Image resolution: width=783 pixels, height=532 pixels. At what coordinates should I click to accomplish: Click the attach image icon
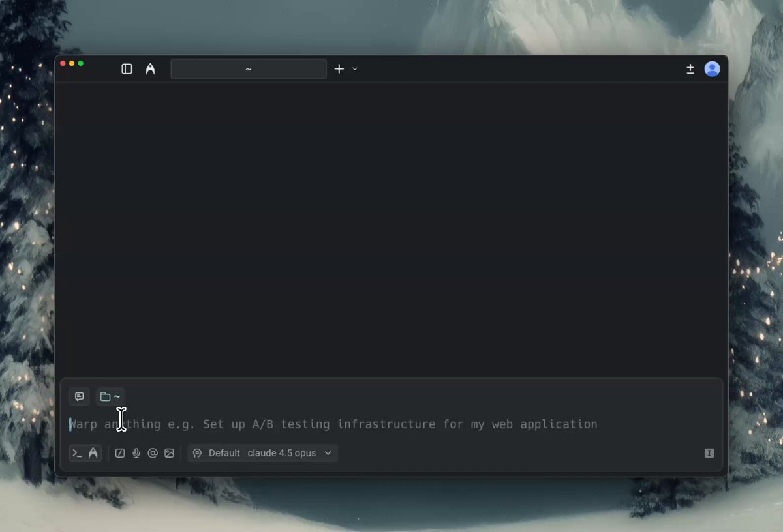[x=169, y=452]
